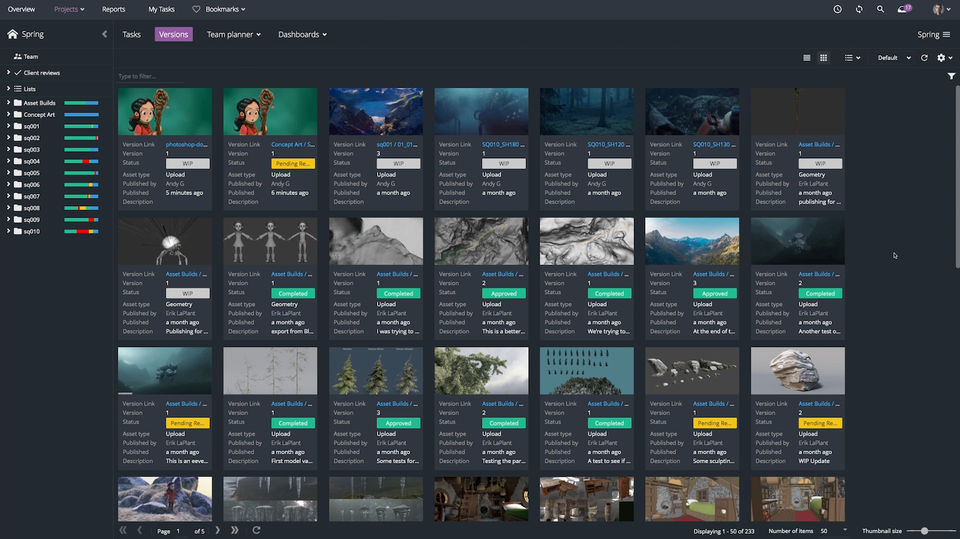Go to the next page of versions
Image resolution: width=960 pixels, height=539 pixels.
(217, 530)
